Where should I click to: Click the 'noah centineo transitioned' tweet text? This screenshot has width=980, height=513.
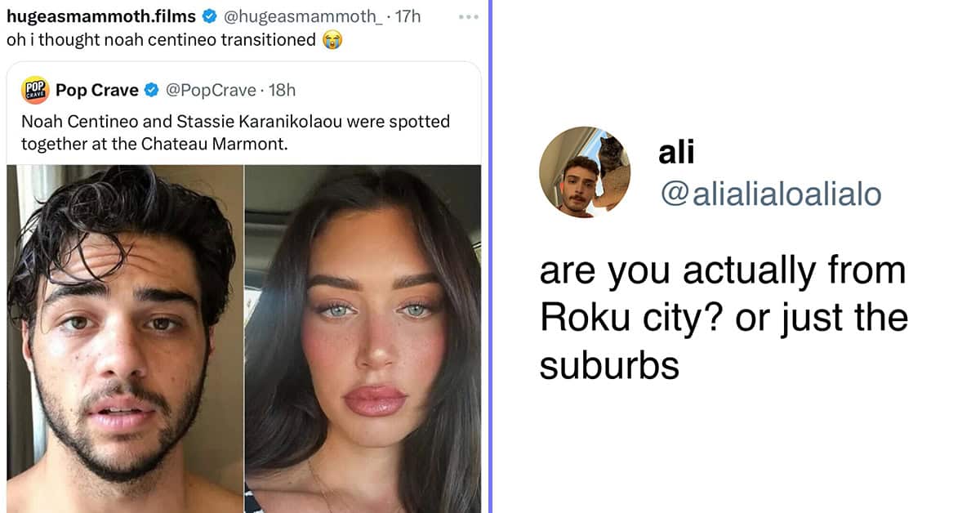coord(162,39)
